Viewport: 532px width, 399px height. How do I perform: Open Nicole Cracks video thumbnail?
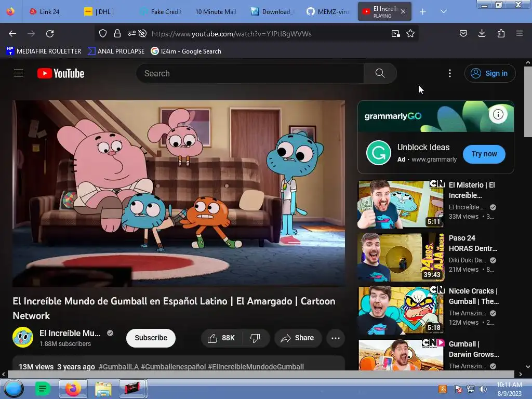401,310
